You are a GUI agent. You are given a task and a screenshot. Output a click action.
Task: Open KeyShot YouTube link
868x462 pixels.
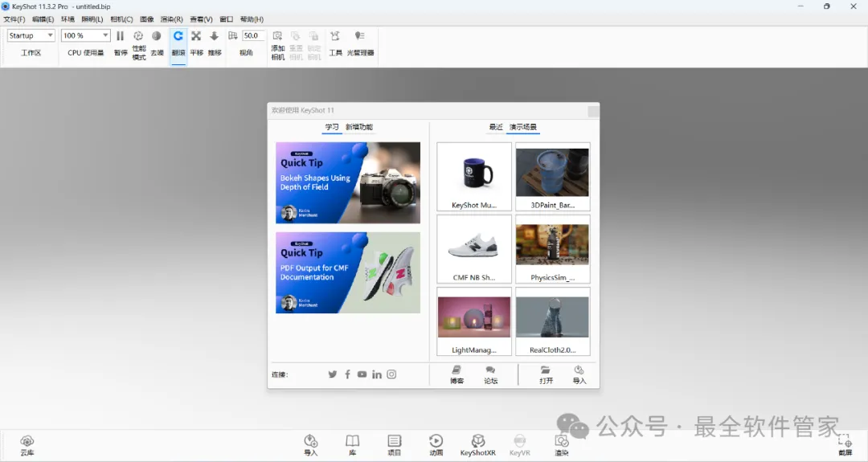(x=362, y=374)
